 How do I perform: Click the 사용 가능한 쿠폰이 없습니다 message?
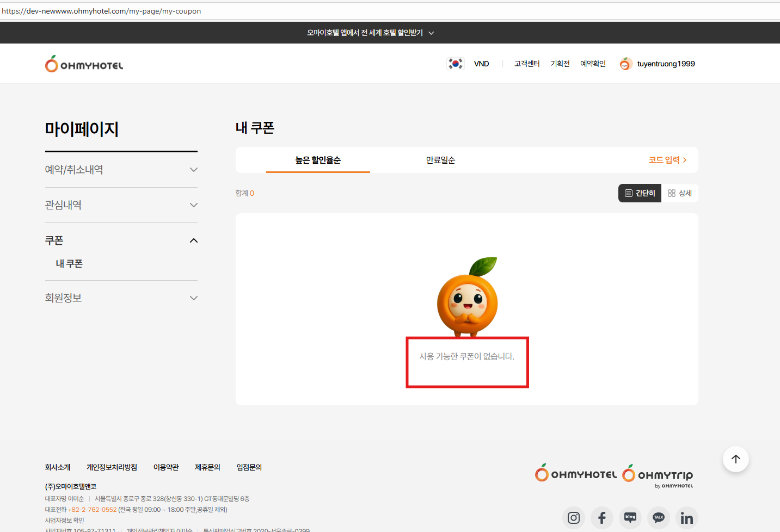point(466,356)
